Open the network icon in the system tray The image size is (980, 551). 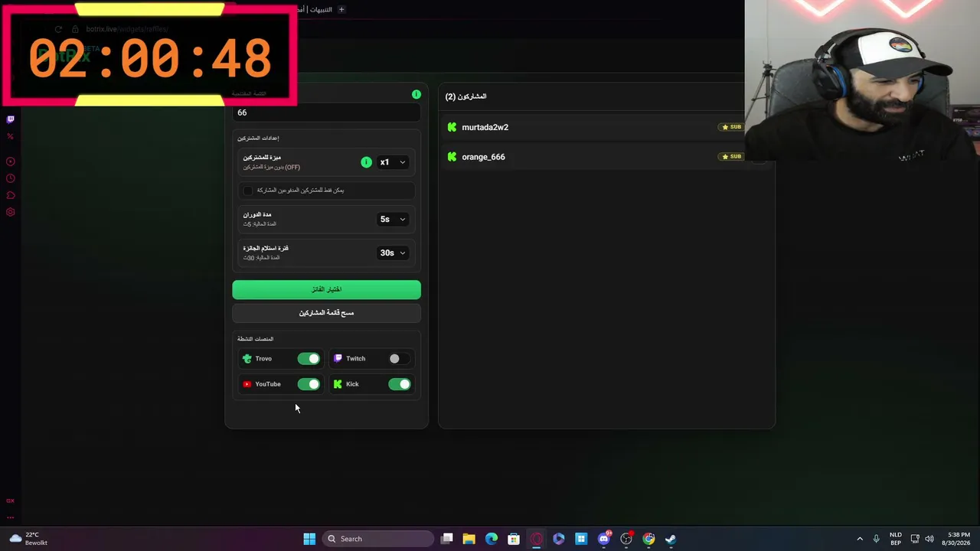915,539
